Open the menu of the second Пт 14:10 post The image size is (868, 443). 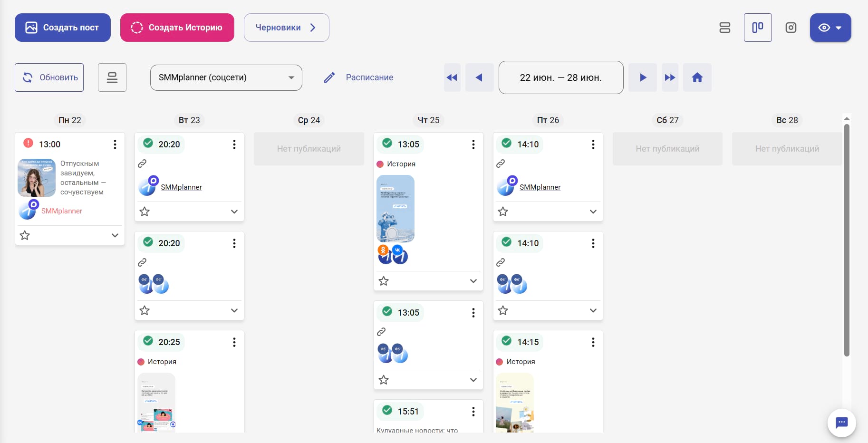coord(593,243)
